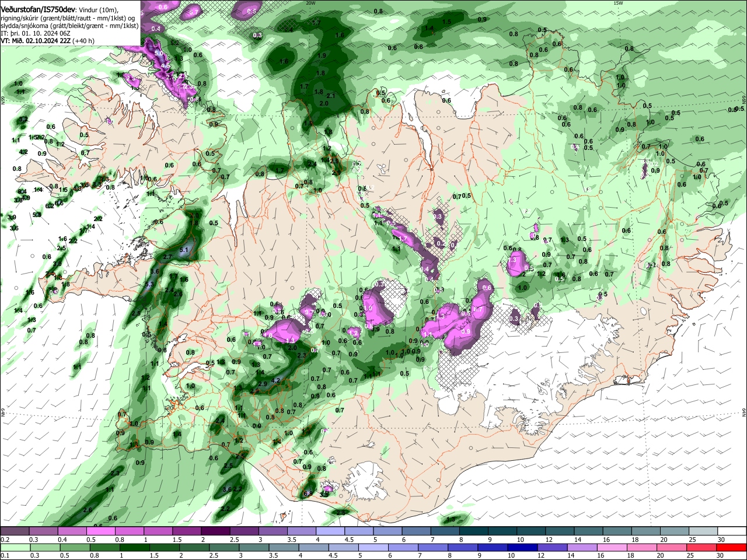Click the "5.0" value in the purple snow band
Image resolution: width=747 pixels, height=560 pixels.
[x=159, y=53]
